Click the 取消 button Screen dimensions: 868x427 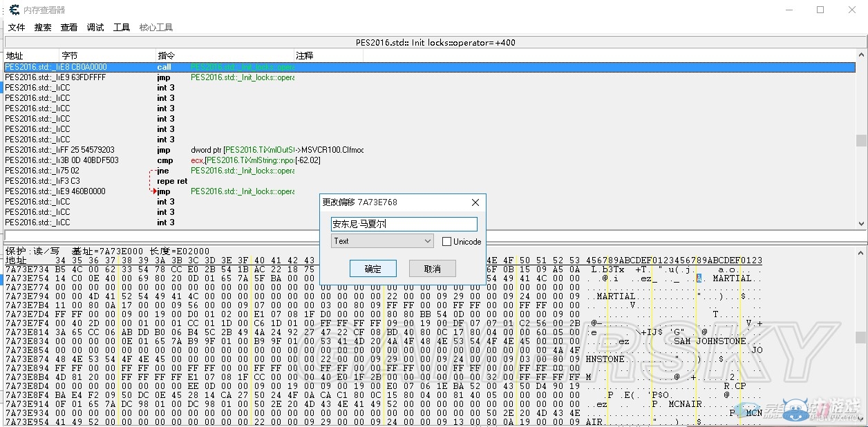[433, 269]
